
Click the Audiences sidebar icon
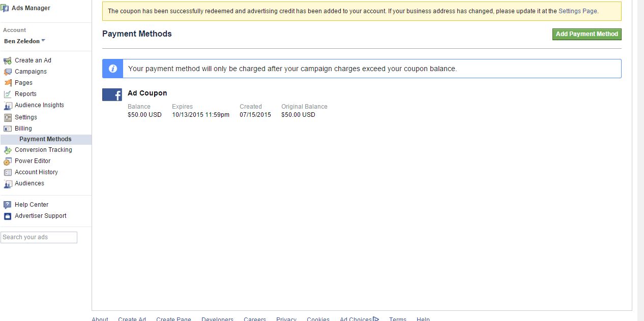pos(8,184)
